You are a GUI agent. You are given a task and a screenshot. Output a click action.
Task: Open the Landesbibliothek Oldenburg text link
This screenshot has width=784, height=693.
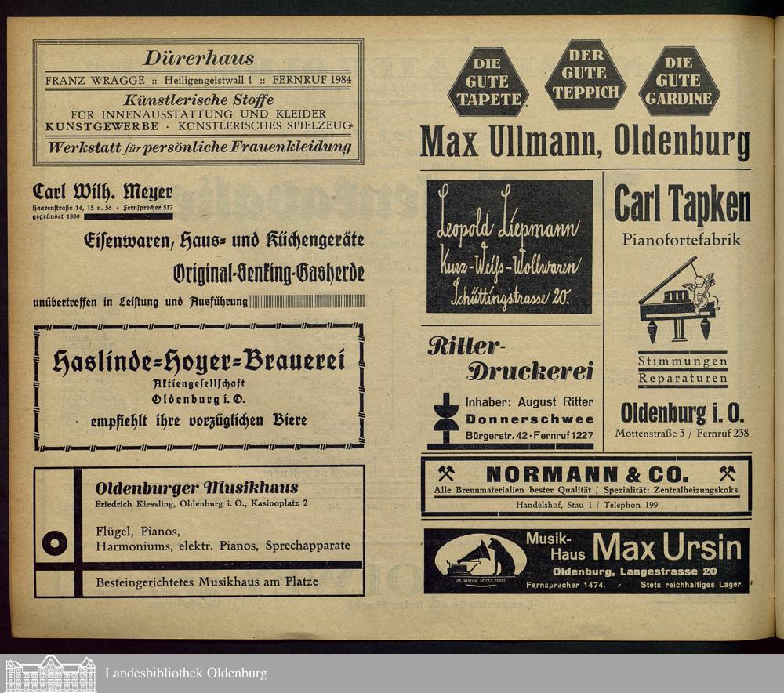186,673
